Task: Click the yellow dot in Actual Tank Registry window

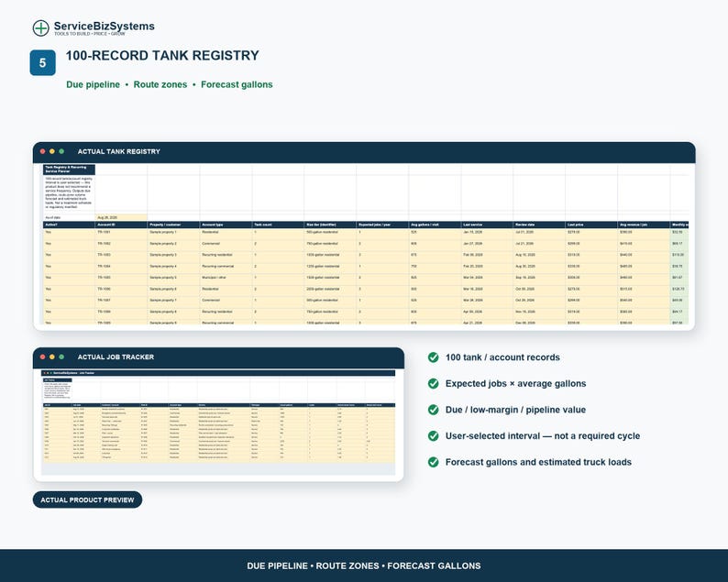Action: (52, 151)
